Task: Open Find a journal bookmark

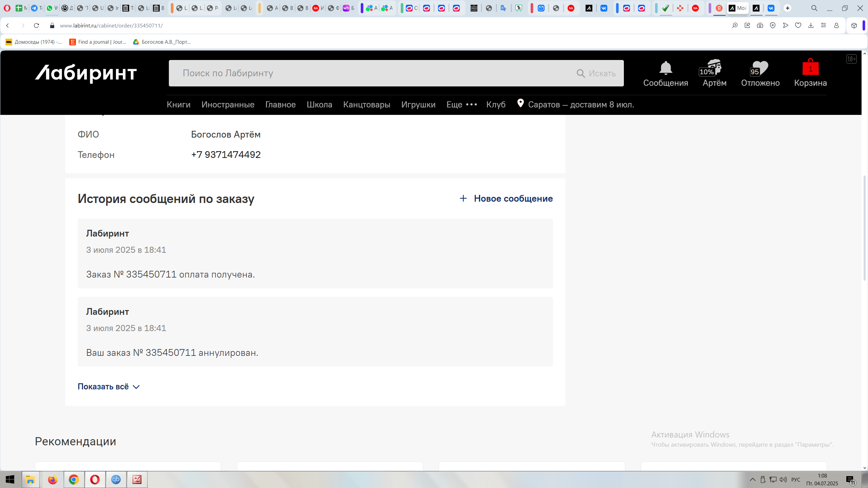Action: pos(98,42)
